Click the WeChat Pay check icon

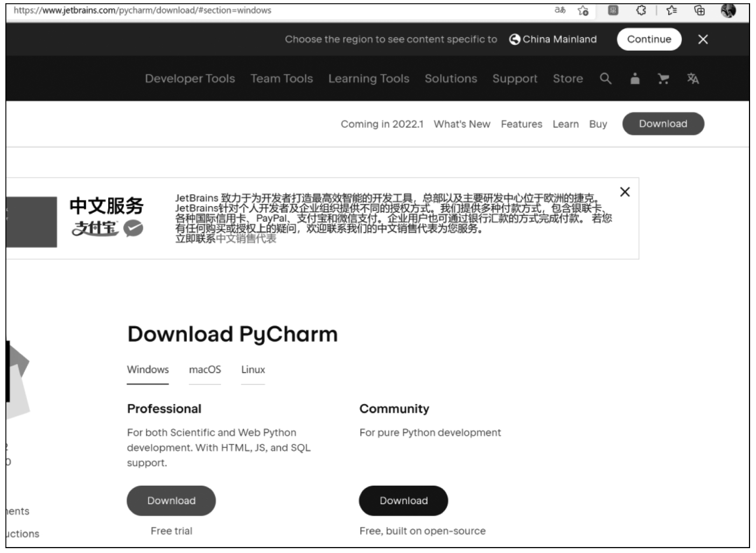coord(133,228)
